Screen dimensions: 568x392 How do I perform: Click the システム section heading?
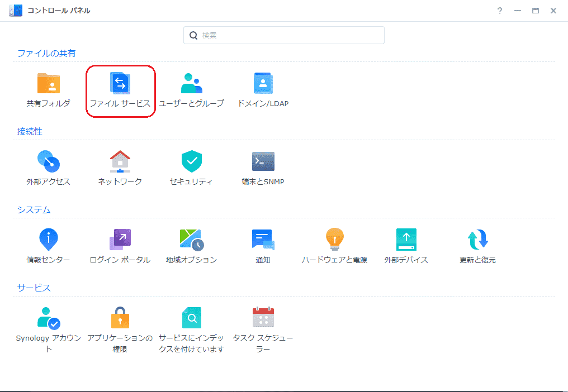[x=34, y=209]
